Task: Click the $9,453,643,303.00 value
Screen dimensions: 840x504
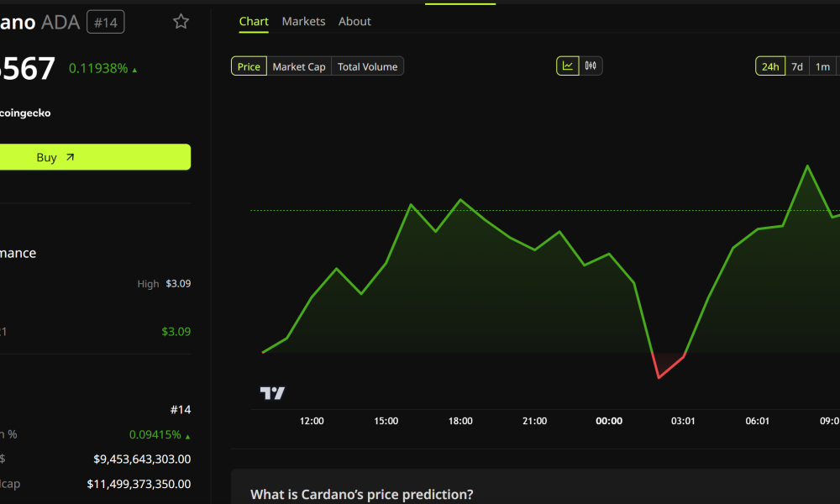Action: tap(142, 459)
